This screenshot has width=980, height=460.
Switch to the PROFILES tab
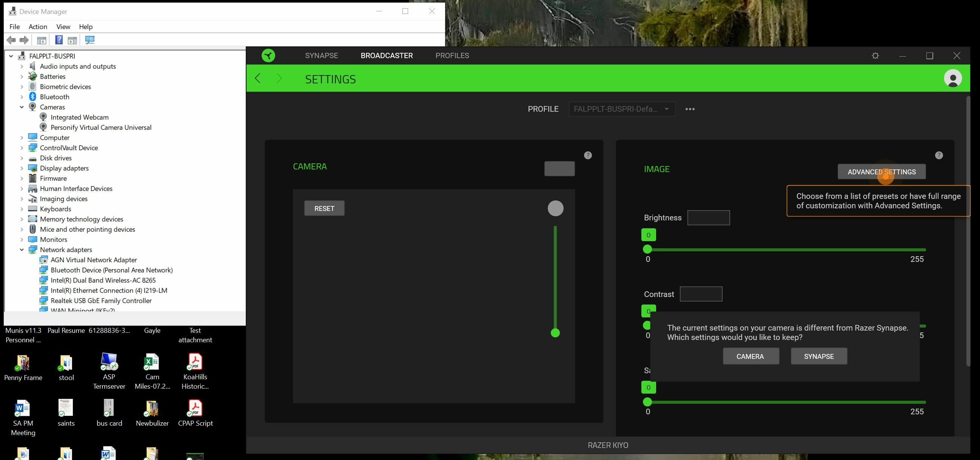[452, 55]
